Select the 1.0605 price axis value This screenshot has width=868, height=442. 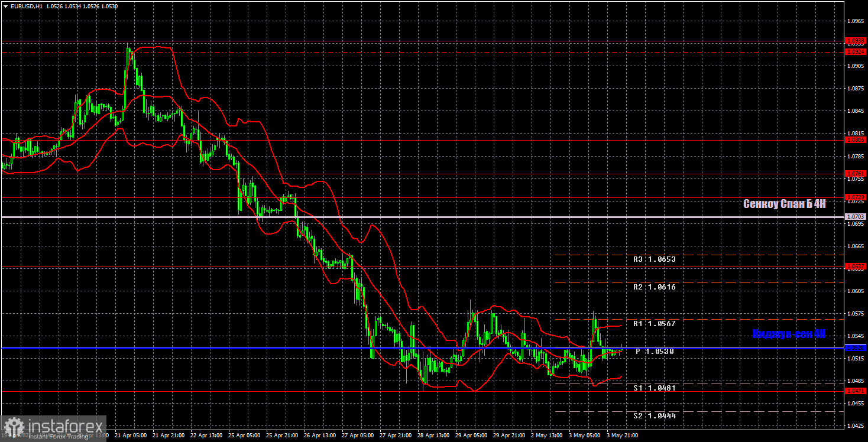tap(856, 291)
